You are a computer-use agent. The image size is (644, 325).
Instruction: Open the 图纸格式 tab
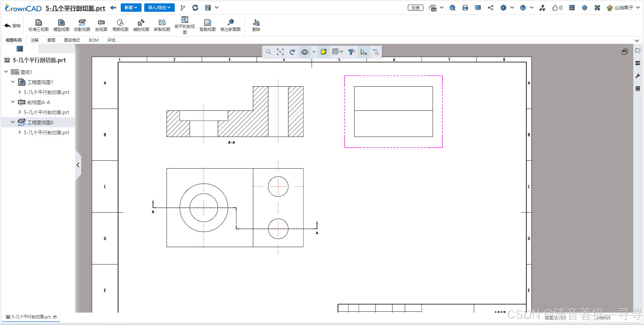point(72,40)
